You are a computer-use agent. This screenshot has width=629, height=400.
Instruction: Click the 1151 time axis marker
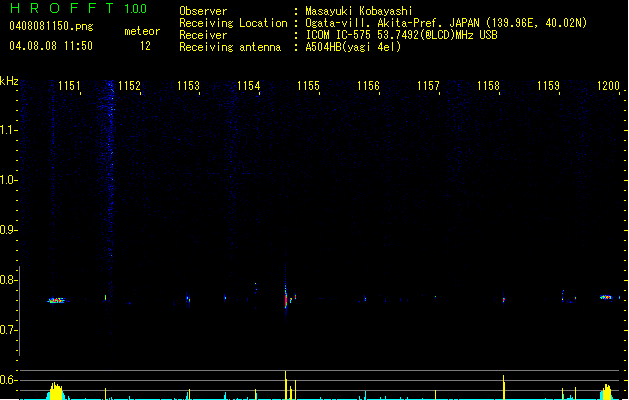click(x=69, y=86)
